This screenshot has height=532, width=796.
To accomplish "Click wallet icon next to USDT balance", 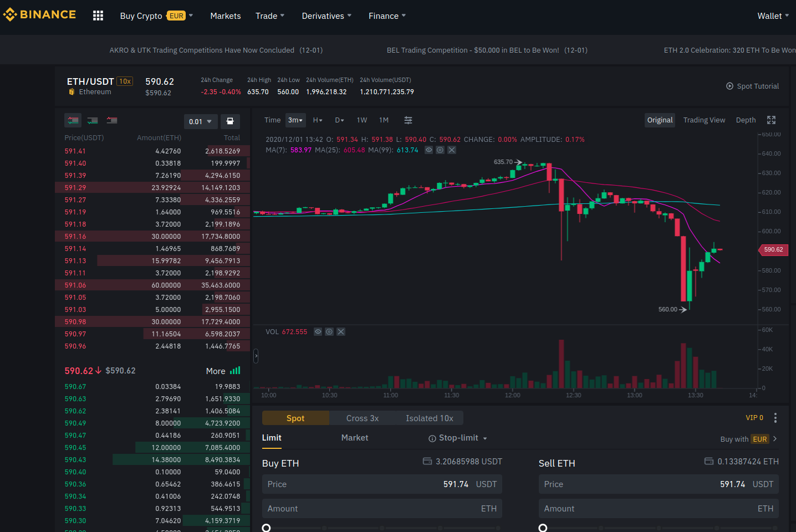I will tap(427, 461).
